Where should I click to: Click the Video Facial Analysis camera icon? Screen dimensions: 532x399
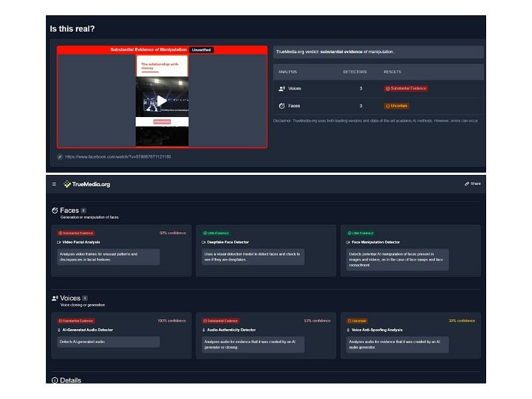click(59, 242)
